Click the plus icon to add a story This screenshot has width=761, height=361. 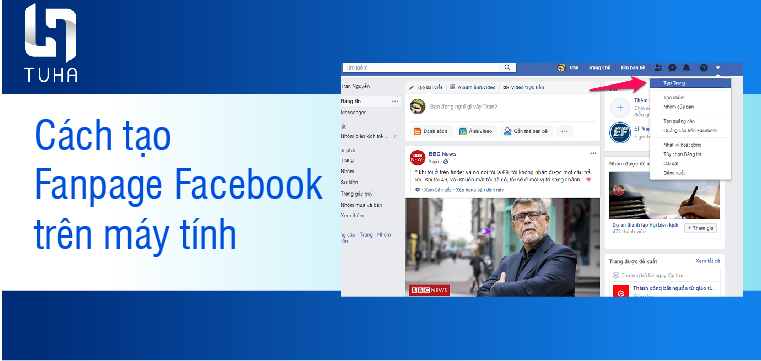[x=620, y=107]
